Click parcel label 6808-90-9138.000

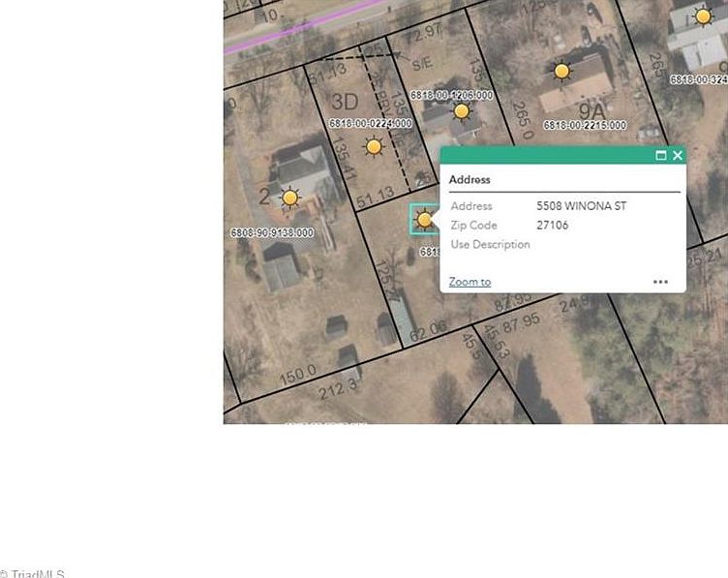point(272,233)
